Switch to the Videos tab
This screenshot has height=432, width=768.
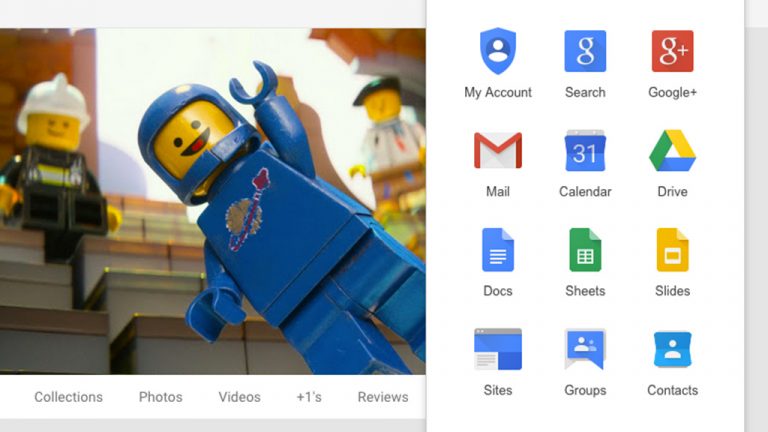(x=240, y=397)
